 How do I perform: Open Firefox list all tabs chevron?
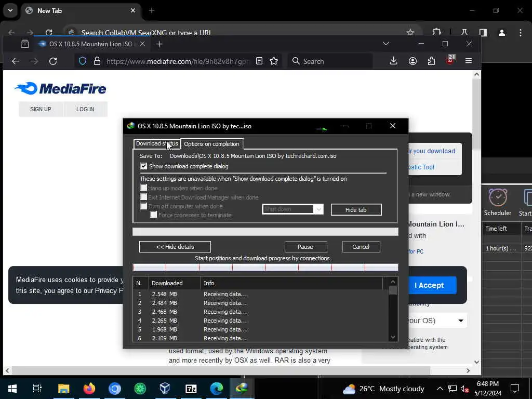(386, 44)
